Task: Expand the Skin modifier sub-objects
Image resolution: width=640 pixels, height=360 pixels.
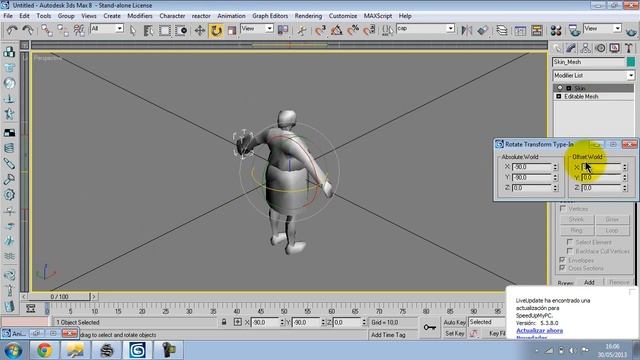Action: (x=569, y=88)
